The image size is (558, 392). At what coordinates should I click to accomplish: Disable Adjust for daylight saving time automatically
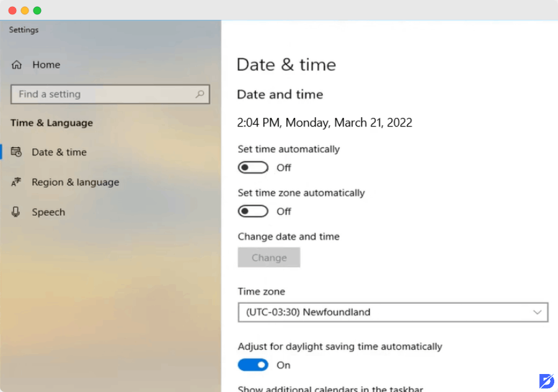pos(252,365)
